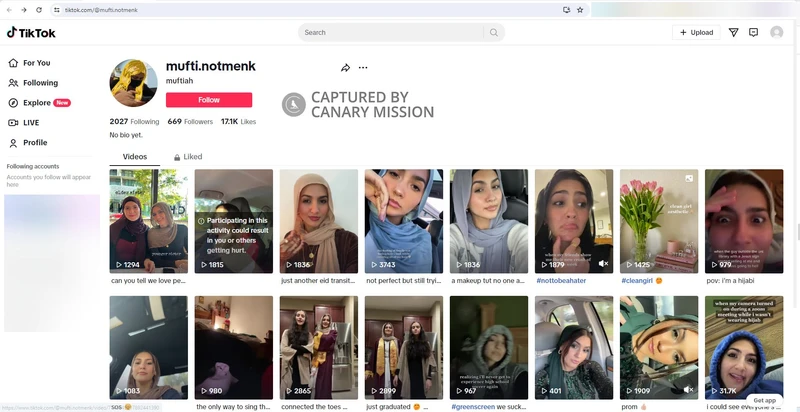This screenshot has height=412, width=800.
Task: Click the photo carousel icon on #cleangirl post
Action: [x=689, y=178]
